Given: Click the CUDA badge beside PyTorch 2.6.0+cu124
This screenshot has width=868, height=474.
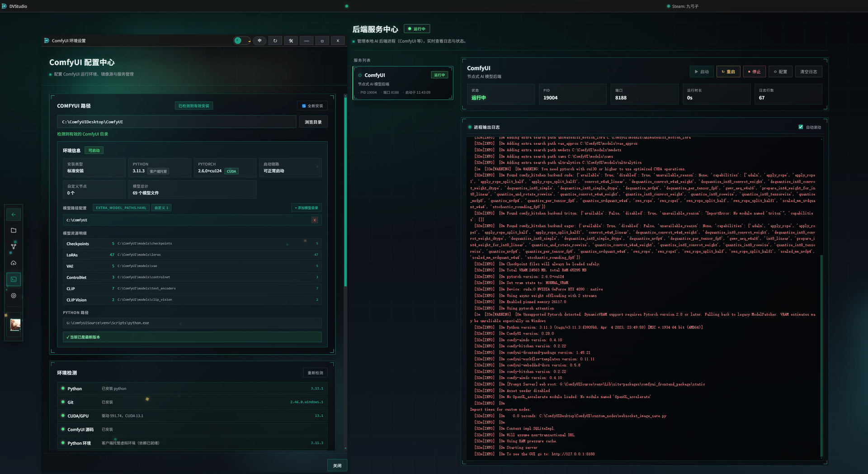Looking at the screenshot, I should point(231,171).
